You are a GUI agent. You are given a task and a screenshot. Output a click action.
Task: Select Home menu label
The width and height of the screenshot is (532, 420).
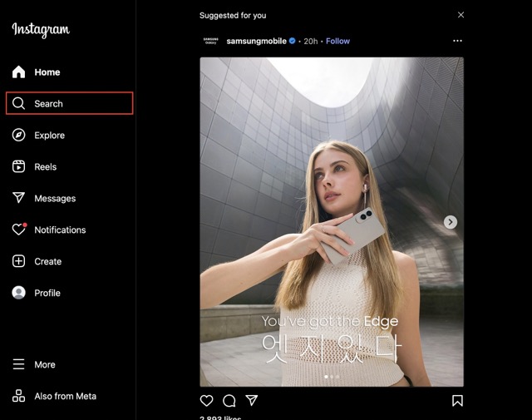(47, 72)
